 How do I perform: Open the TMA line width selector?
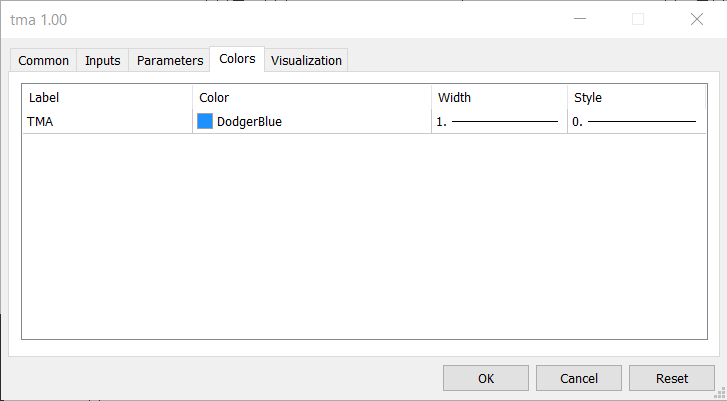click(x=499, y=122)
